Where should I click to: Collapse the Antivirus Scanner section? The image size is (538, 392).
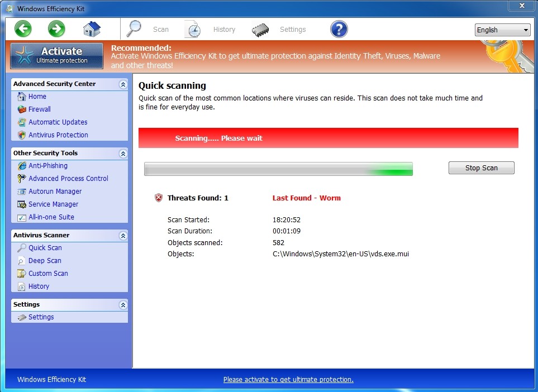123,236
